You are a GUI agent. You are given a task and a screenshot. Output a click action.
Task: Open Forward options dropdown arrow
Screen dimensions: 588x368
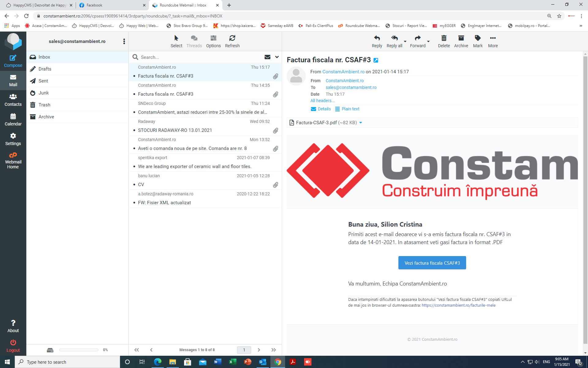[x=428, y=41]
